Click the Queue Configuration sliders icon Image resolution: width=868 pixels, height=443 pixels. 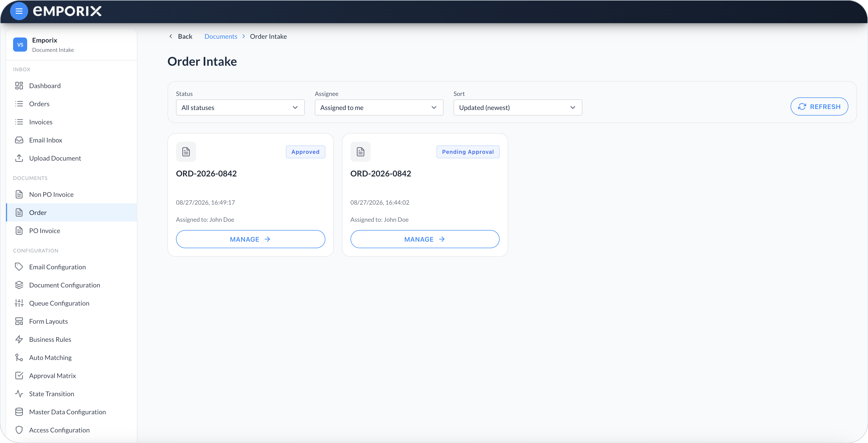(x=19, y=303)
